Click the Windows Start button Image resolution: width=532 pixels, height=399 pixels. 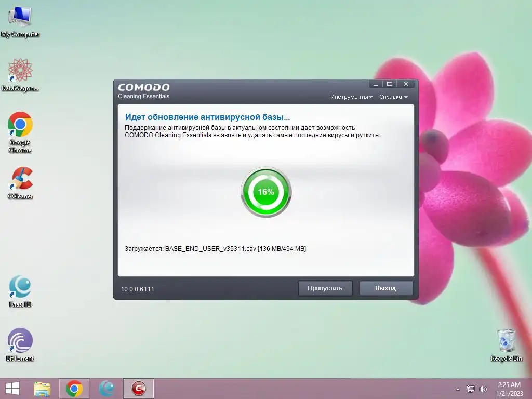(12, 389)
